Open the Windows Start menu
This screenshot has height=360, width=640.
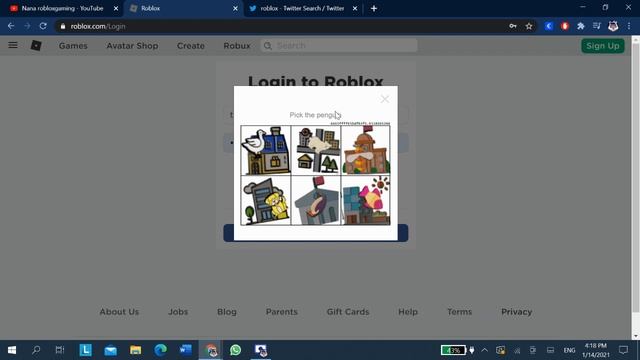pyautogui.click(x=12, y=350)
